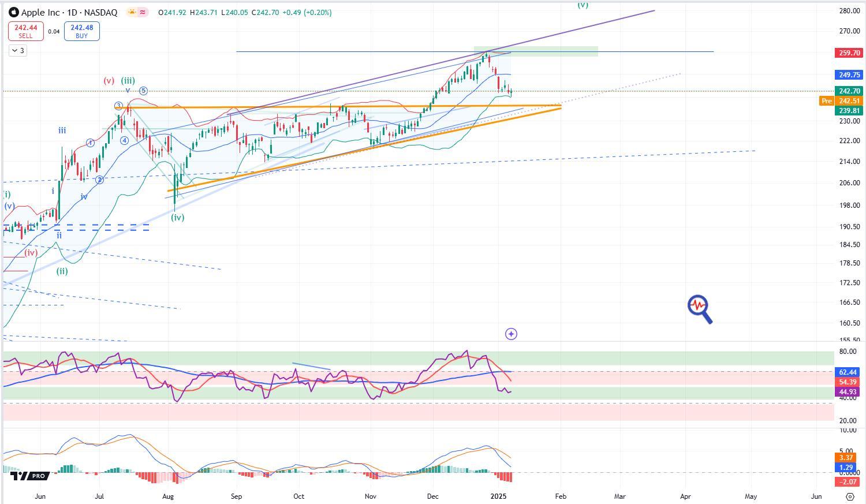
Task: Click the pink approximate-equals data status icon
Action: 143,12
